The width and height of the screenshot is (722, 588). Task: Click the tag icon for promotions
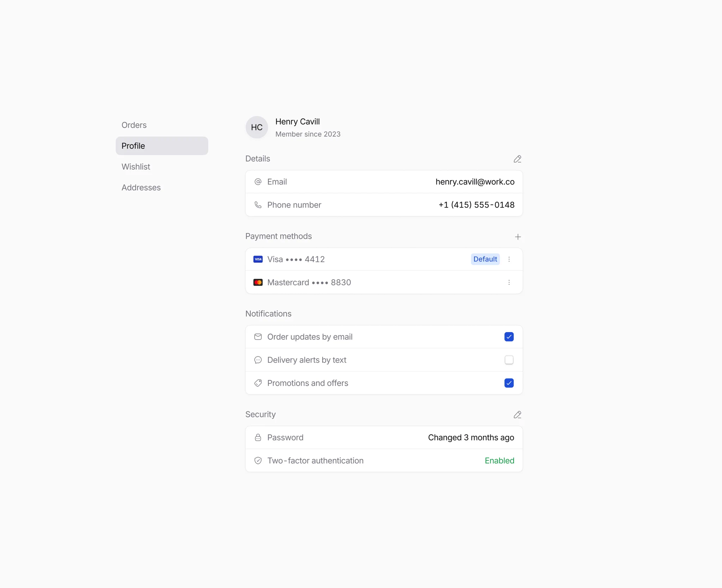(x=258, y=383)
